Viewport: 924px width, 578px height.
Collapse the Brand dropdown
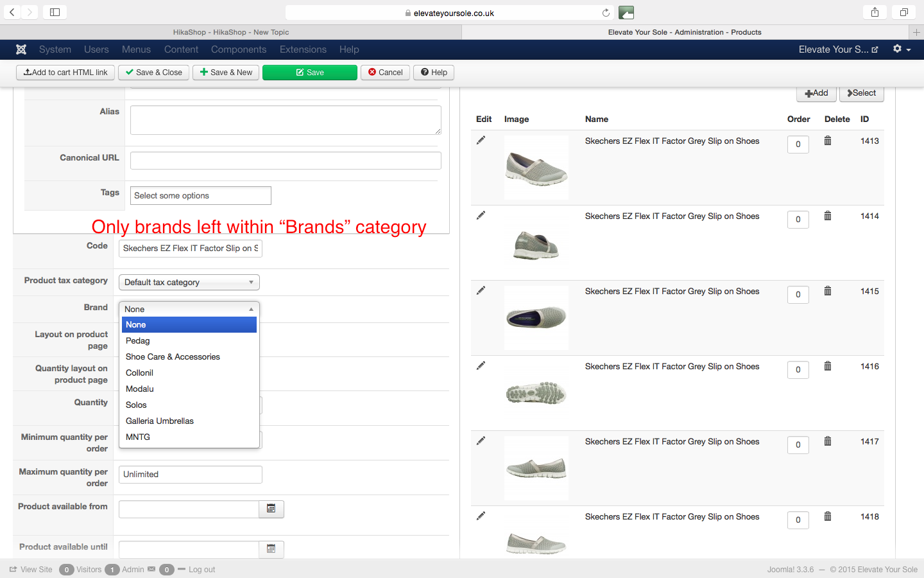pyautogui.click(x=189, y=309)
